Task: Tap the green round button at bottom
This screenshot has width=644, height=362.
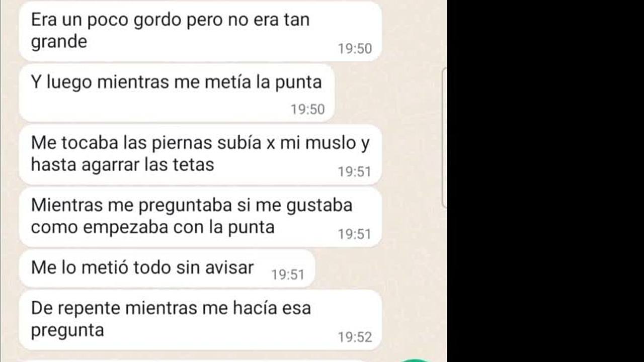Action: click(416, 360)
